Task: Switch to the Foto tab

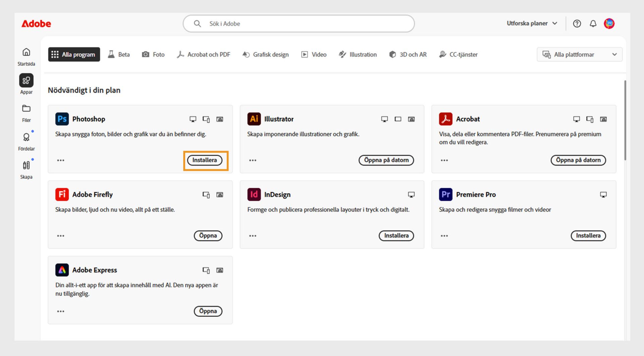Action: [153, 55]
